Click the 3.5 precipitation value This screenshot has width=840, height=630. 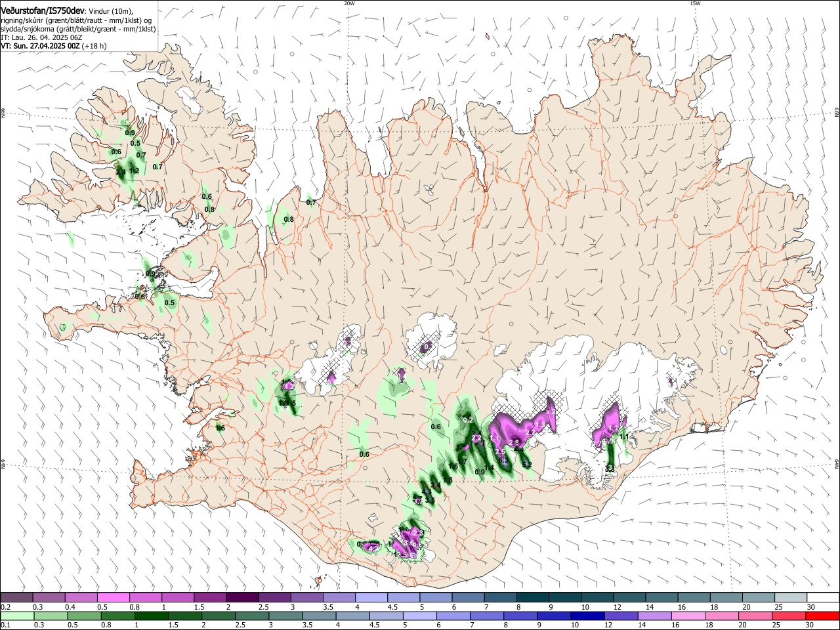click(430, 500)
